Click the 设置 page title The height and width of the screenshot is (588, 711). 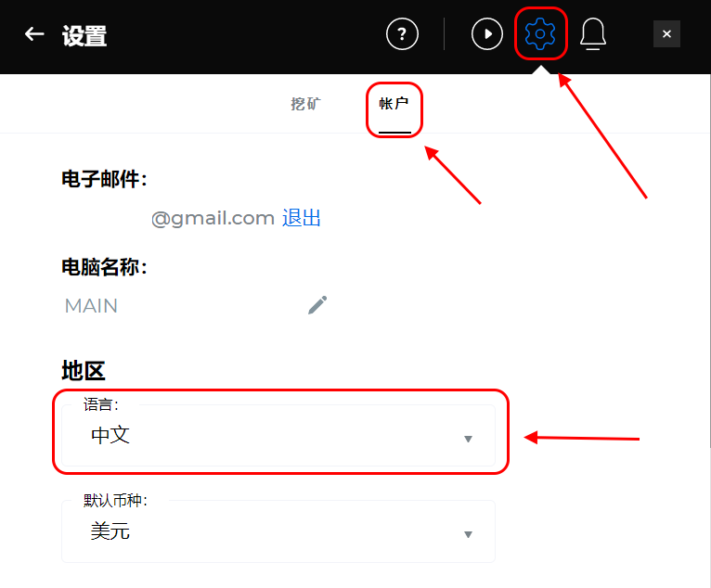(x=84, y=36)
